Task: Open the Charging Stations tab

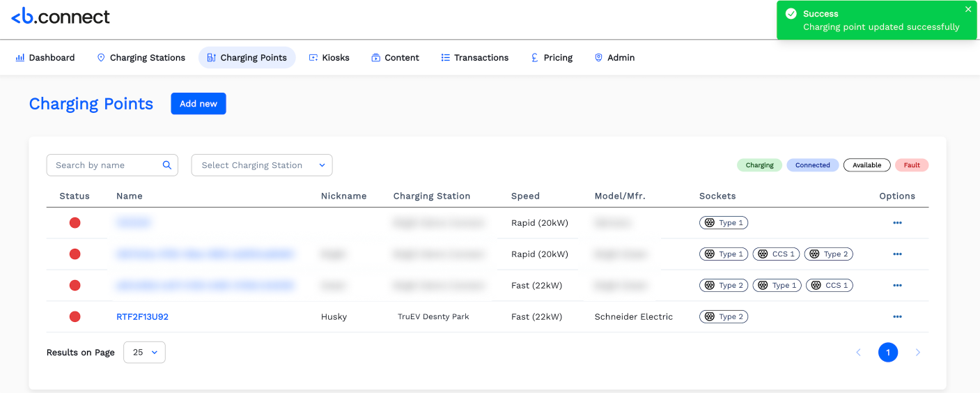Action: tap(141, 58)
